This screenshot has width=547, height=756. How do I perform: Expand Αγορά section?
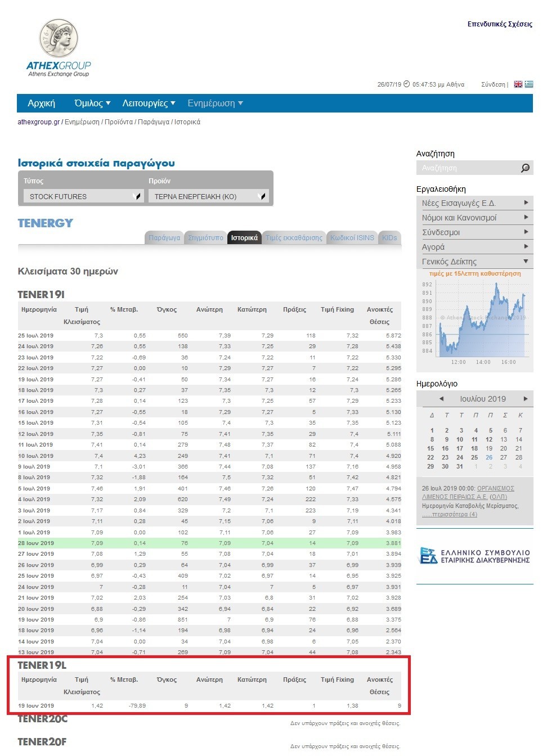pos(475,247)
